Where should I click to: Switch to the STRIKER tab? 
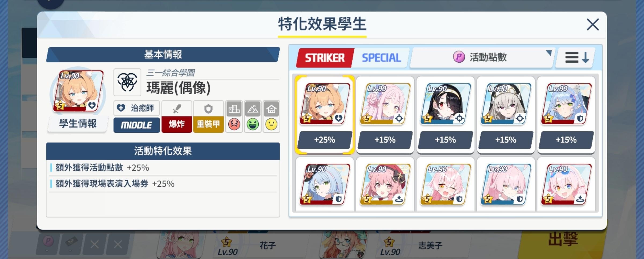tap(325, 58)
